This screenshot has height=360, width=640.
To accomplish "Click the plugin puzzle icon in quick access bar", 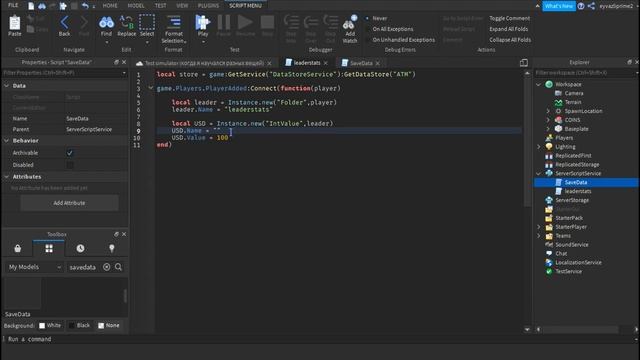I will [x=63, y=6].
